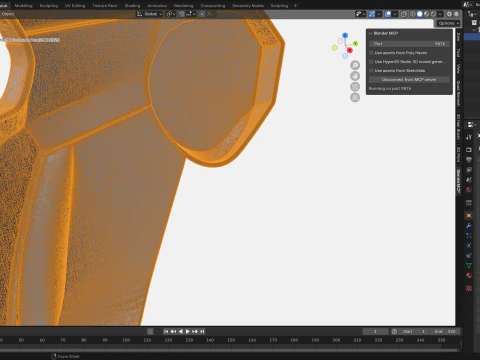Click Disconnect from MCP server button
The width and height of the screenshot is (480, 360).
[x=409, y=80]
